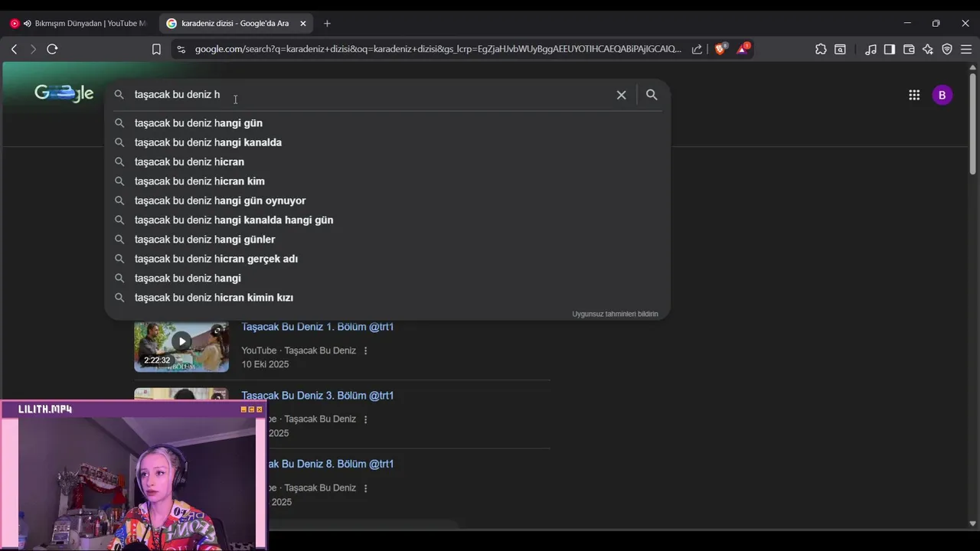Mute audio on the YouTube Music tab

coord(28,24)
